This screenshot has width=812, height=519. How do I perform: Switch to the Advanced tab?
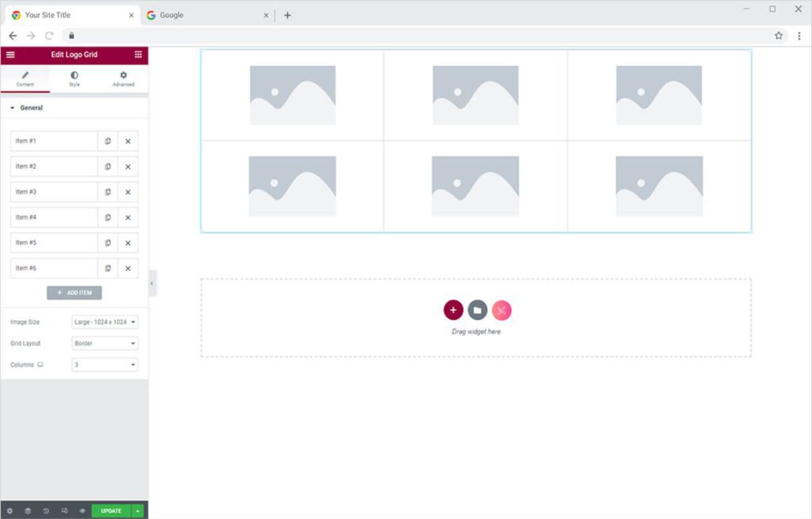click(x=123, y=78)
